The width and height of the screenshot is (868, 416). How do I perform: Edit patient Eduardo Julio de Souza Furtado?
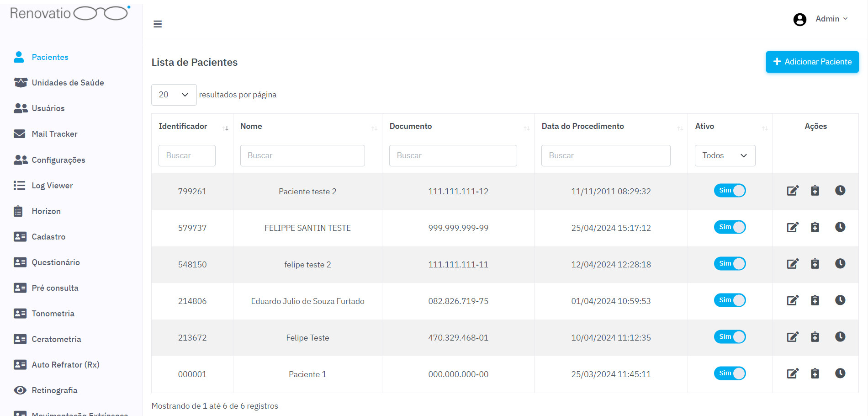click(x=793, y=300)
